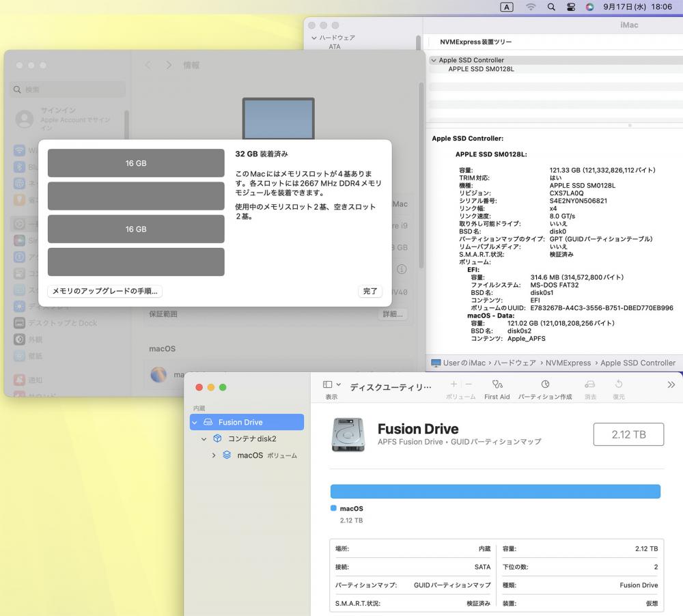683x616 pixels.
Task: Select the APPLE SSD SM0128L row
Action: point(481,69)
